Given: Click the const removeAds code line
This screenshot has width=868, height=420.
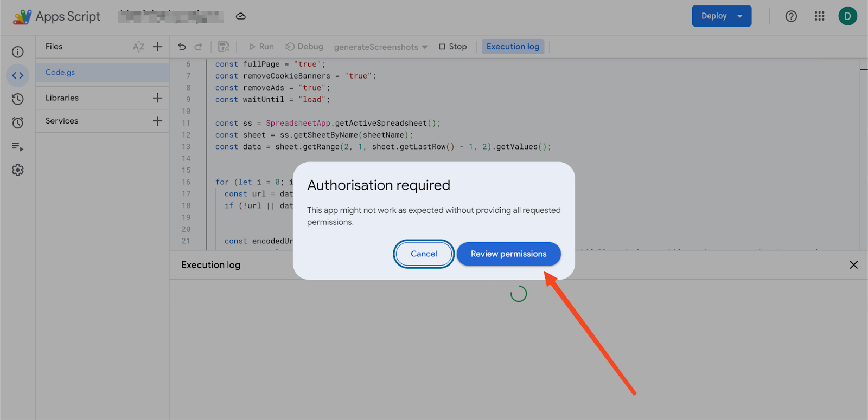Looking at the screenshot, I should pyautogui.click(x=272, y=88).
